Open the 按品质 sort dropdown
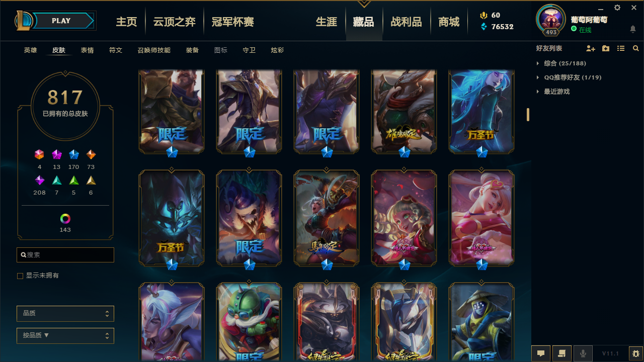 point(65,335)
